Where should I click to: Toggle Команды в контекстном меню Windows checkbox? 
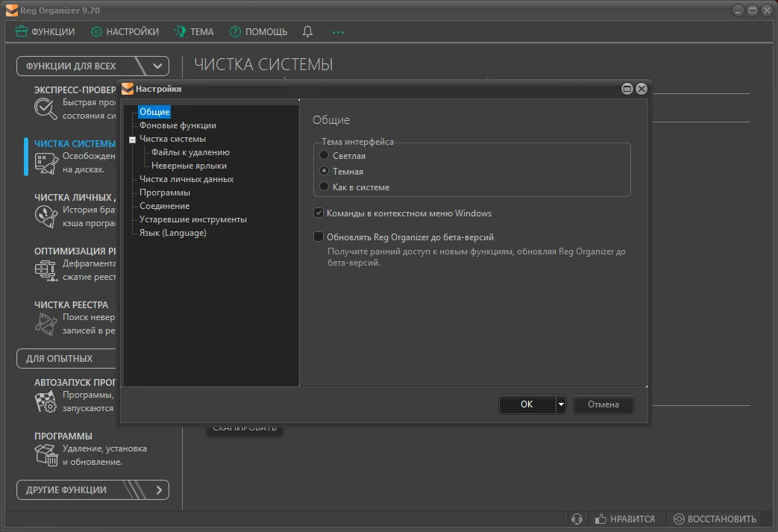pyautogui.click(x=319, y=213)
